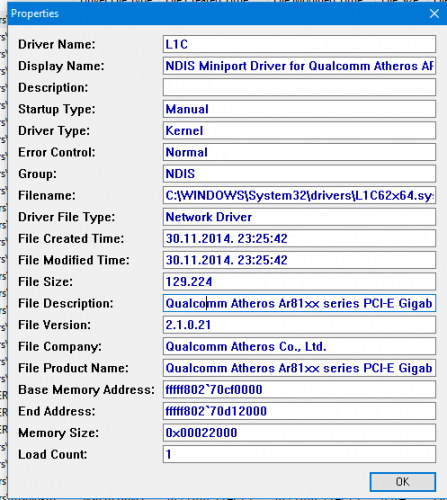Click the File Modified Time field
This screenshot has width=447, height=500.
coord(299,260)
